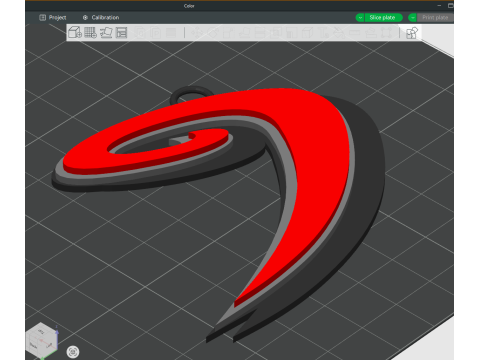
Task: Select the red swoosh model on the plate
Action: (317, 150)
